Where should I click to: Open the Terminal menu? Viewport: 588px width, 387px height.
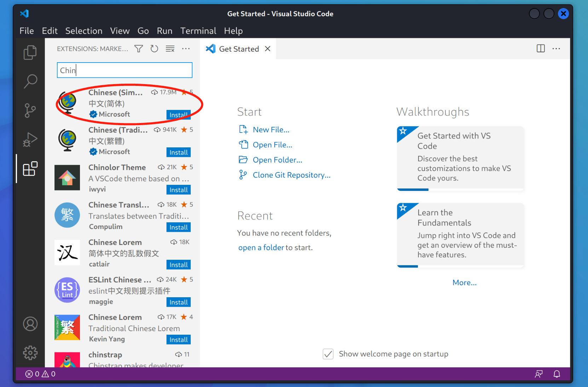point(198,31)
